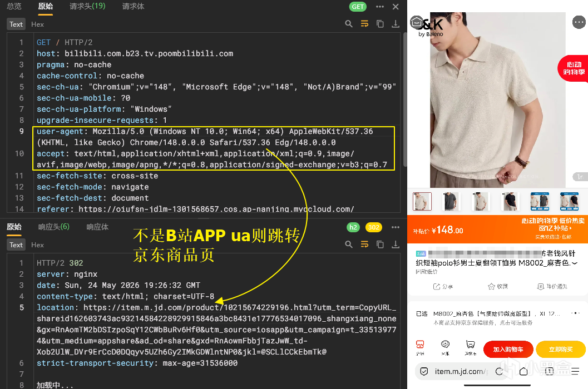The width and height of the screenshot is (588, 389).
Task: Switch to the 响应体 tab
Action: coord(97,227)
